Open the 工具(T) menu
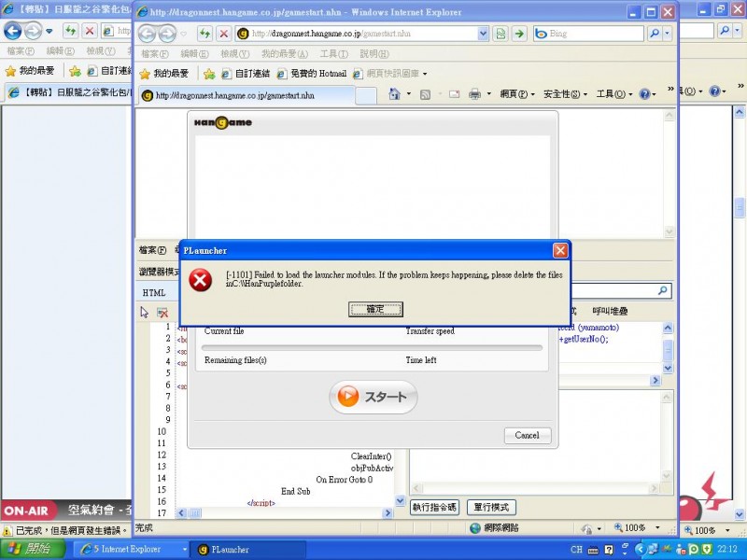Viewport: 747px width, 560px height. click(x=334, y=54)
